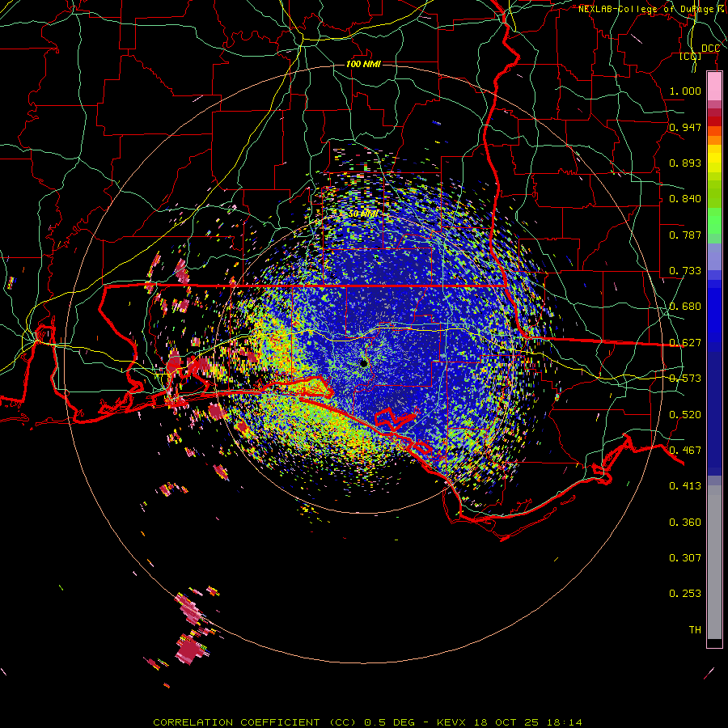Click the 0.360 legend value
Screen dimensions: 728x728
coord(685,523)
